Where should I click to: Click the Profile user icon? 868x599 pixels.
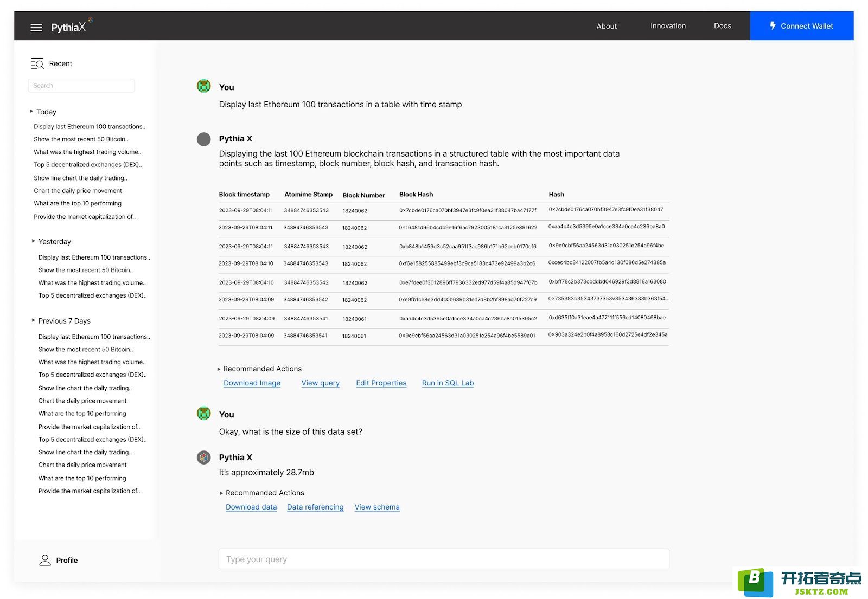coord(45,560)
